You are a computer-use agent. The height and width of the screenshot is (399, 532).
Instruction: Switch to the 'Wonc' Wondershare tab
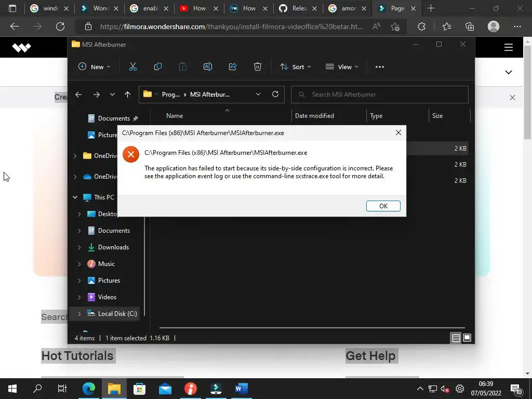[x=100, y=8]
